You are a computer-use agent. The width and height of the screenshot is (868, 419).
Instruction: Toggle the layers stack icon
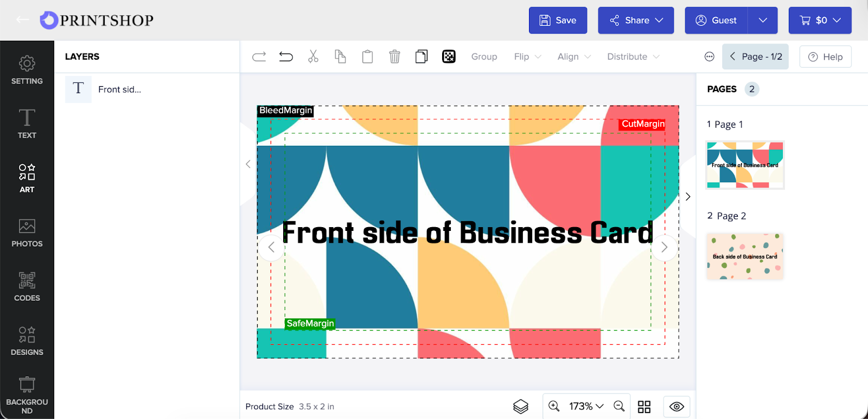[x=520, y=407]
